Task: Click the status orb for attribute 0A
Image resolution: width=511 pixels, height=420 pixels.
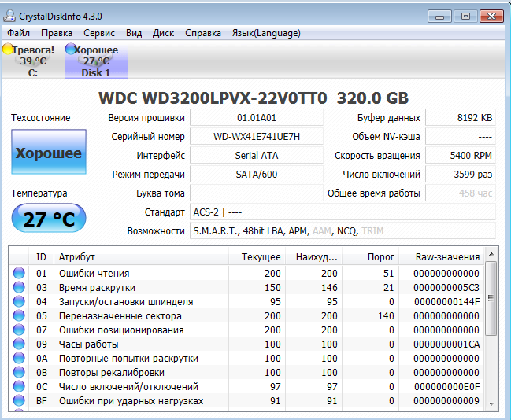Action: 19,358
